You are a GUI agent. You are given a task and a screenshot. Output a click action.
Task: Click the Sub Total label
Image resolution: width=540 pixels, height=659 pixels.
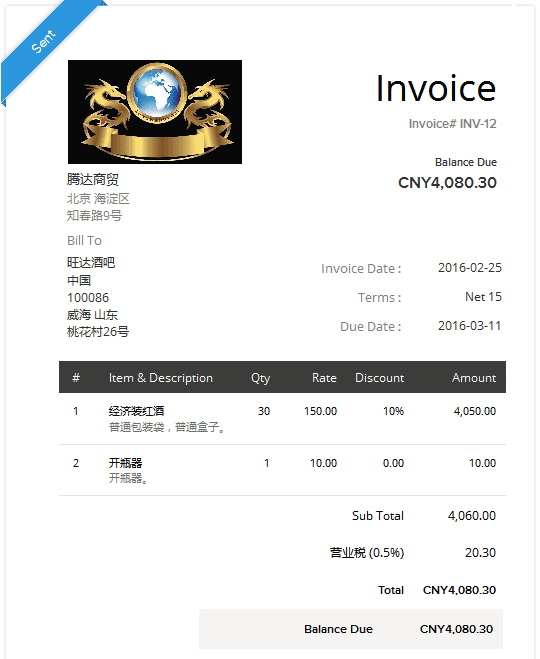pyautogui.click(x=377, y=516)
